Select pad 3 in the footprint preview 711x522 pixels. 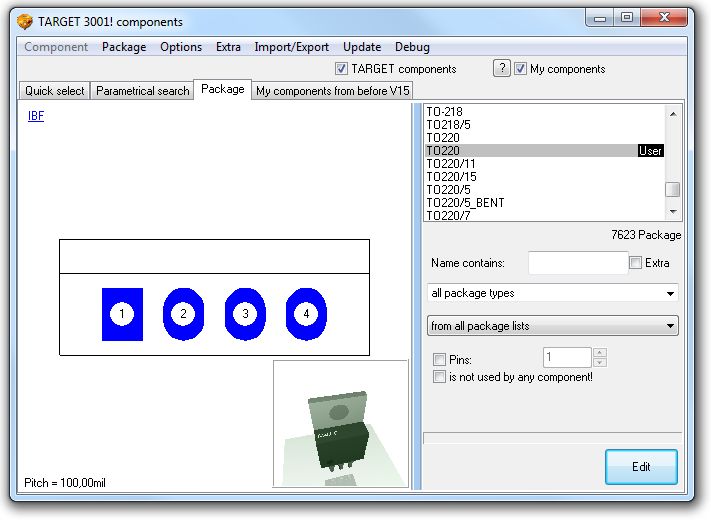tap(245, 314)
